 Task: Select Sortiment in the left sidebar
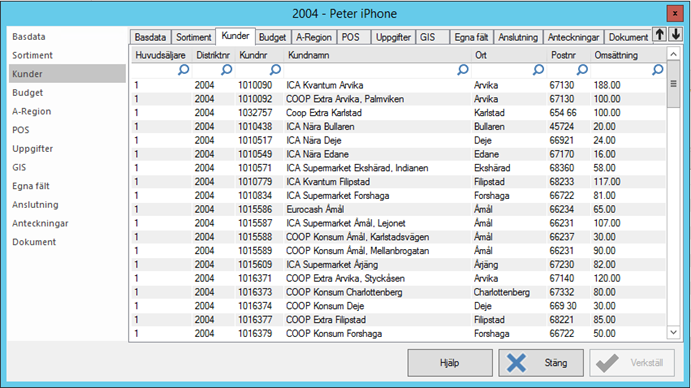(67, 55)
